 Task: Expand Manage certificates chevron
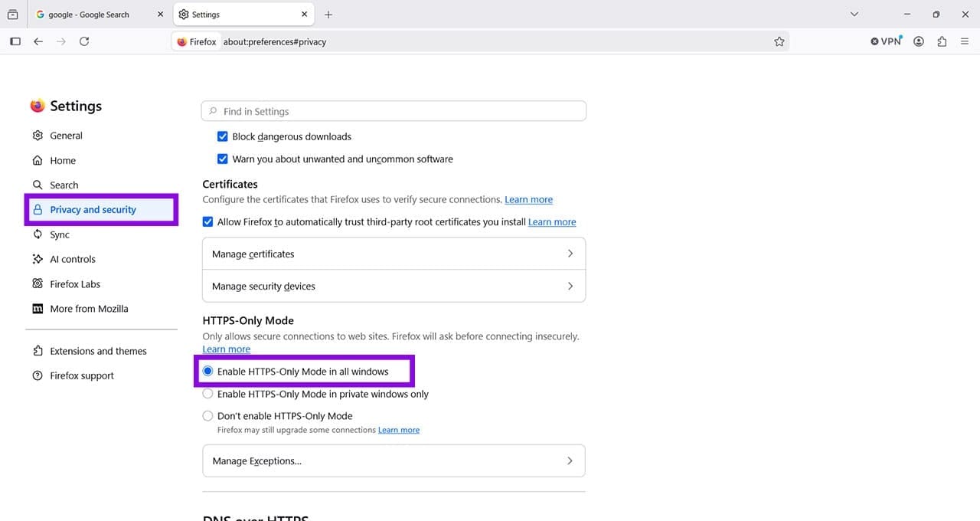click(x=570, y=254)
